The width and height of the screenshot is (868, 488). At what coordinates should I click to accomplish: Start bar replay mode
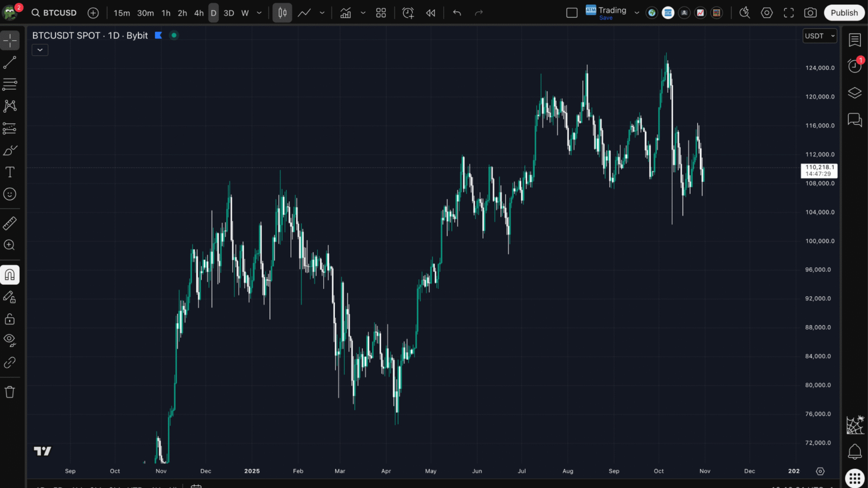[x=431, y=13]
